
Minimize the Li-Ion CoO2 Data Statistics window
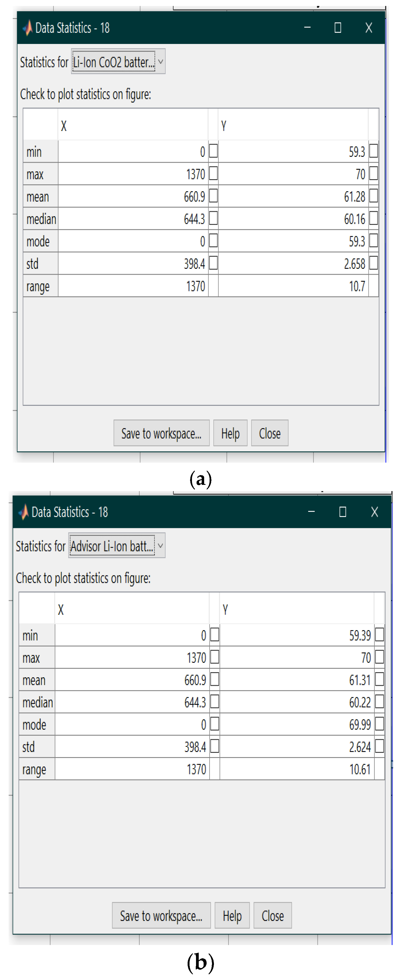pyautogui.click(x=307, y=28)
